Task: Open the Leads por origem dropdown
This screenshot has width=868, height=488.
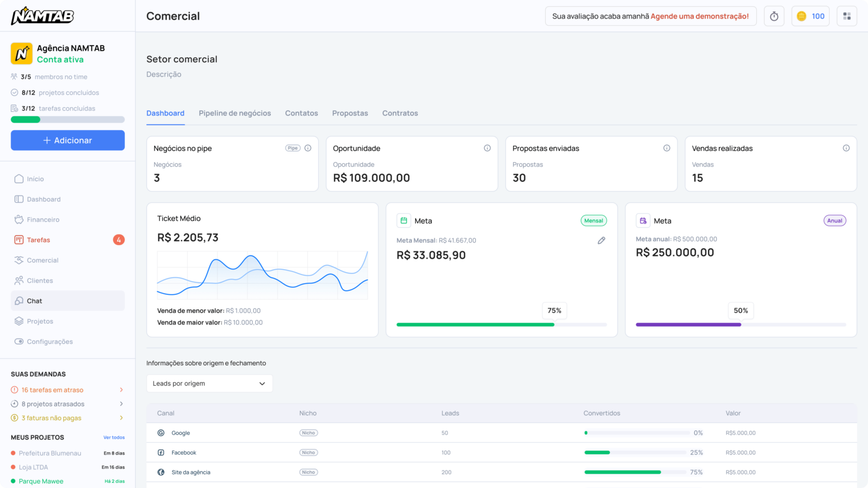Action: [209, 383]
